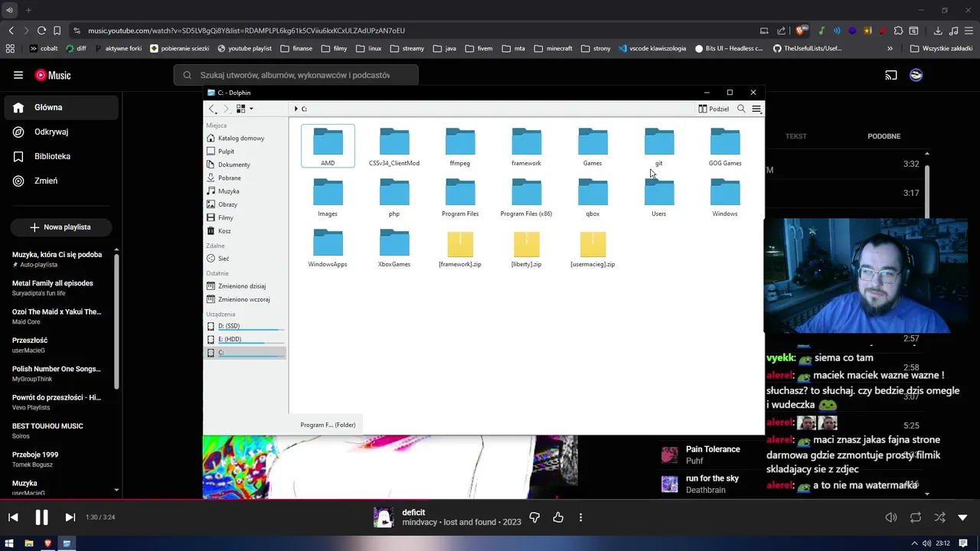Select the Users folder
Viewport: 980px width, 551px height.
pyautogui.click(x=658, y=196)
